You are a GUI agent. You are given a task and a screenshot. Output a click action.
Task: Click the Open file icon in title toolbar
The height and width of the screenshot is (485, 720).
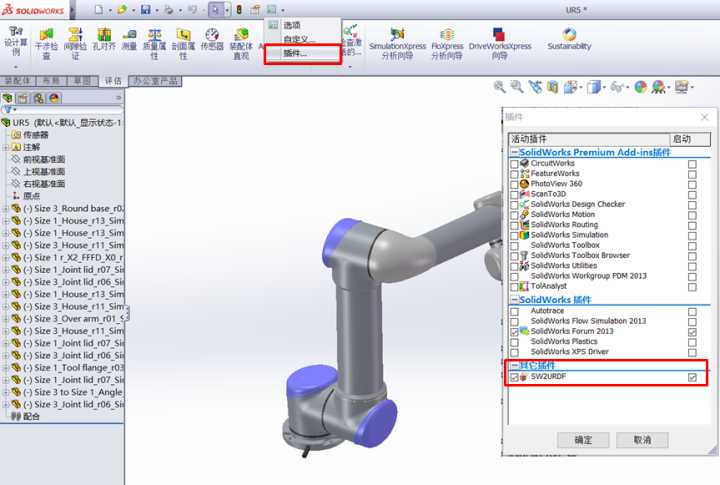(x=122, y=9)
